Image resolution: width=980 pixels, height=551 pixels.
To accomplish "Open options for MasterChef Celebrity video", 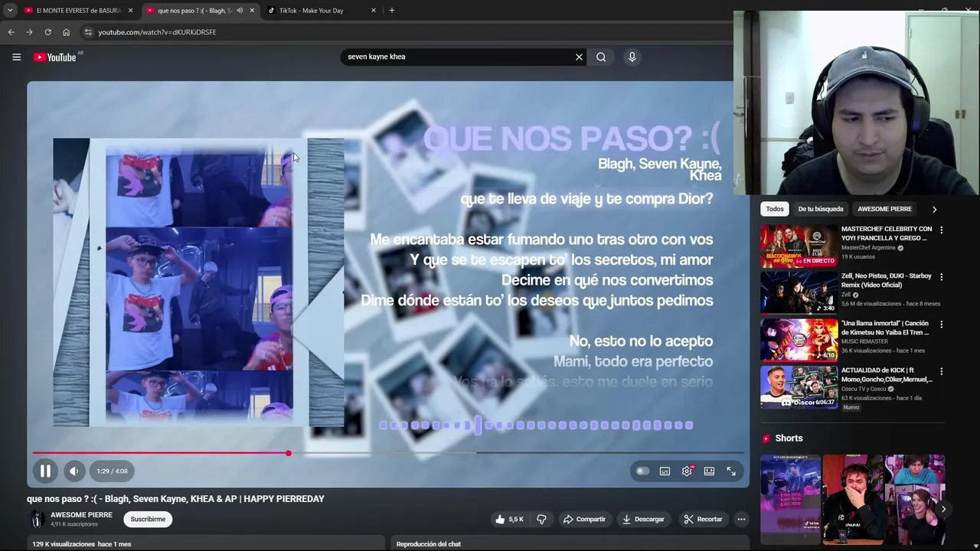I will 941,230.
